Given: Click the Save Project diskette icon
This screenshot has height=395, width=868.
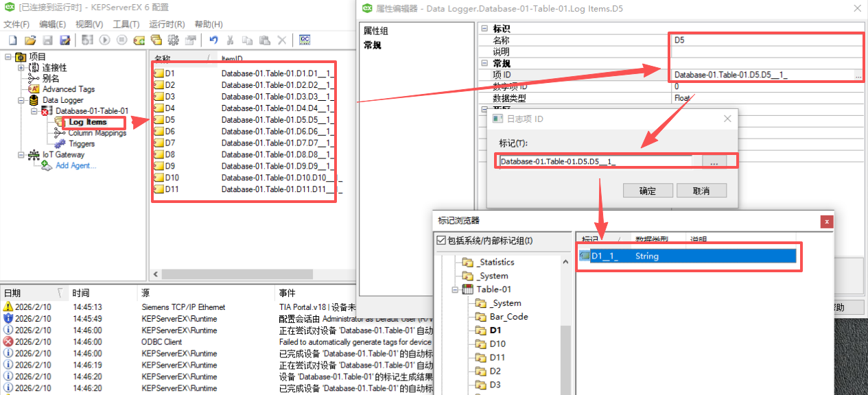Looking at the screenshot, I should [x=48, y=40].
